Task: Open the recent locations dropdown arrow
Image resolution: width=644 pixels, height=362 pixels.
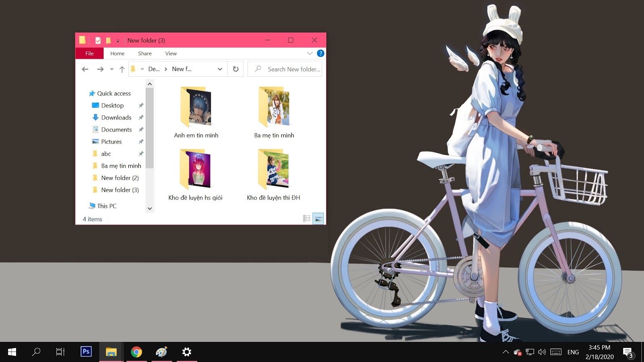Action: click(x=111, y=69)
